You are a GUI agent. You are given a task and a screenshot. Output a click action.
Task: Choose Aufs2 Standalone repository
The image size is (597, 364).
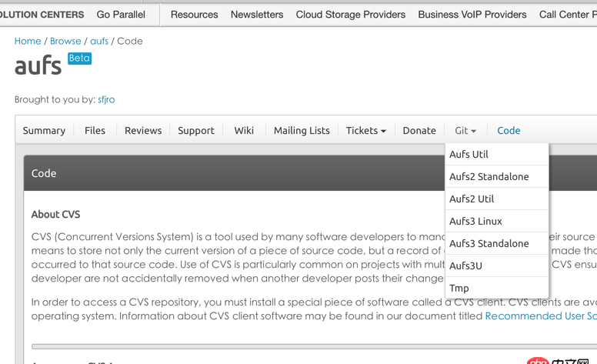click(x=489, y=177)
